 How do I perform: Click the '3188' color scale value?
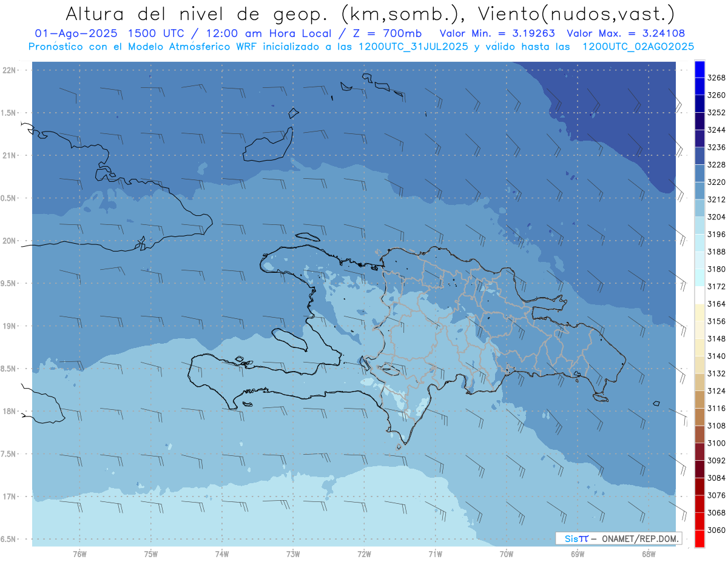click(x=716, y=252)
